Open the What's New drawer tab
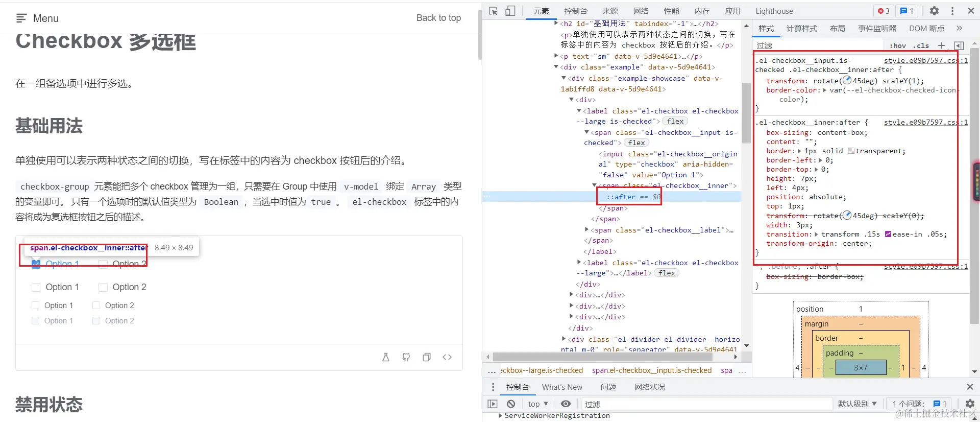The width and height of the screenshot is (980, 422). coord(562,387)
